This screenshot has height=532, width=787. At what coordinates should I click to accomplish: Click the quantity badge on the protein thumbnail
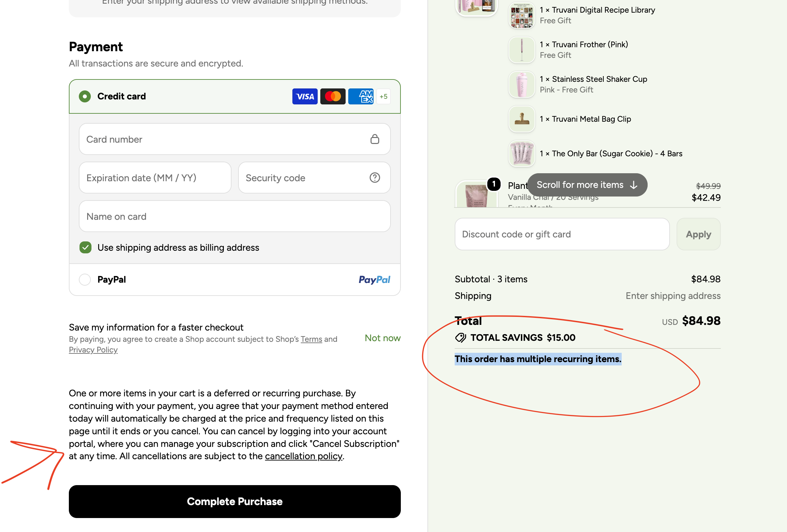pos(494,184)
